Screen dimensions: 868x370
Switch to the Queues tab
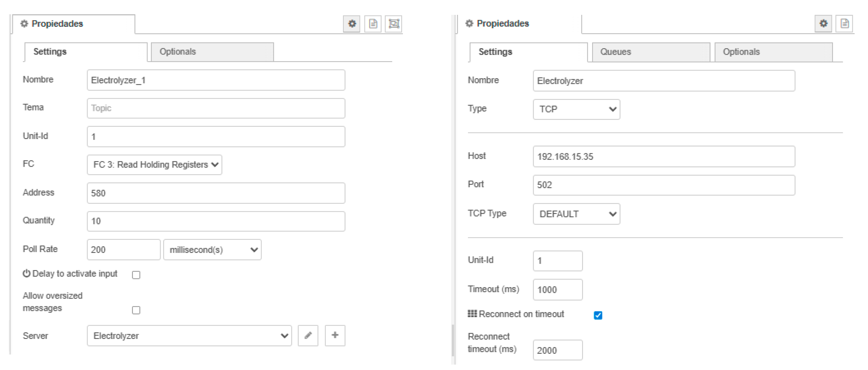point(651,52)
